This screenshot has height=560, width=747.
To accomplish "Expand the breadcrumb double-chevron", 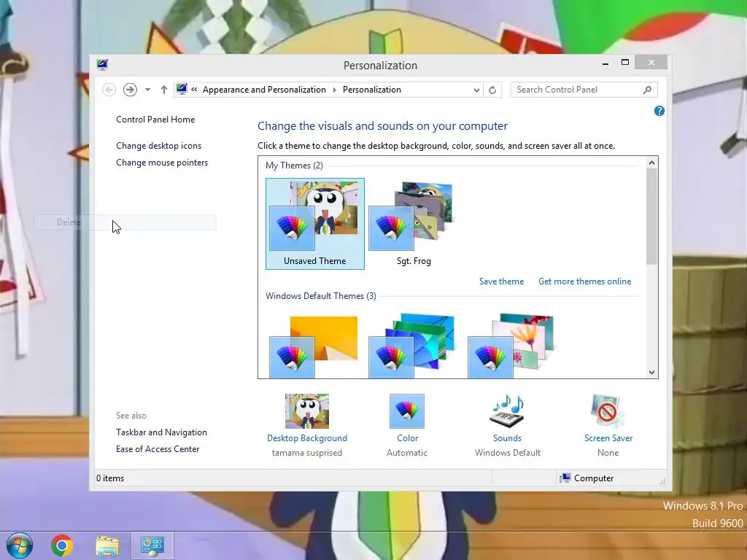I will (x=194, y=90).
